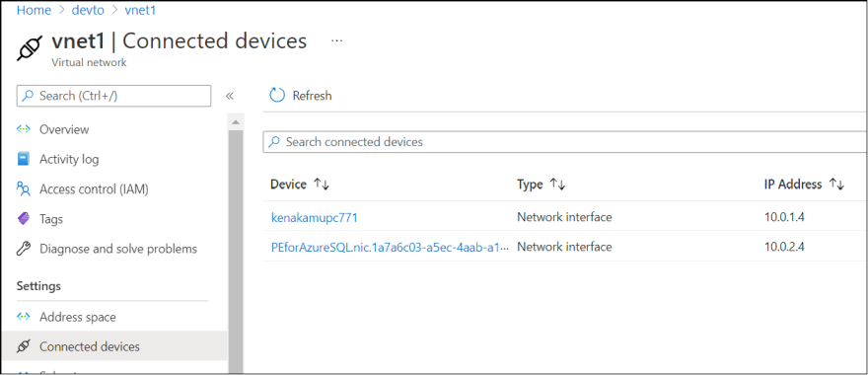Click the Activity log book icon
The image size is (868, 375).
[23, 159]
